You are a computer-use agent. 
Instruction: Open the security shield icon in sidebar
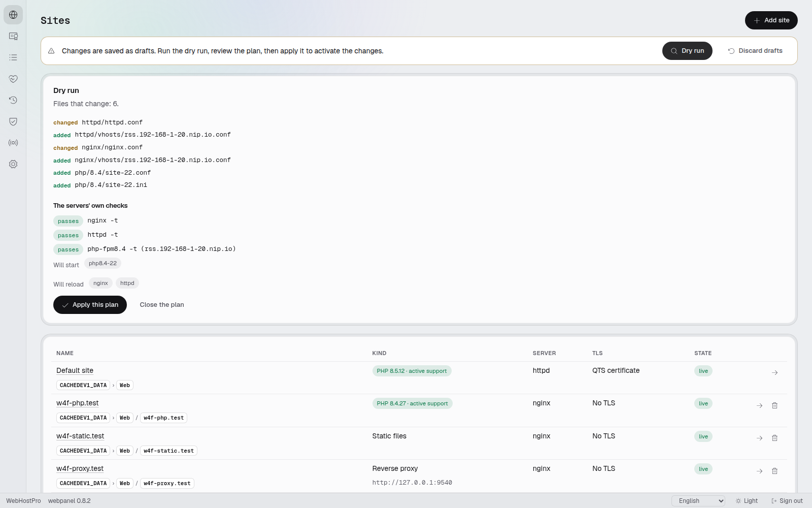13,121
